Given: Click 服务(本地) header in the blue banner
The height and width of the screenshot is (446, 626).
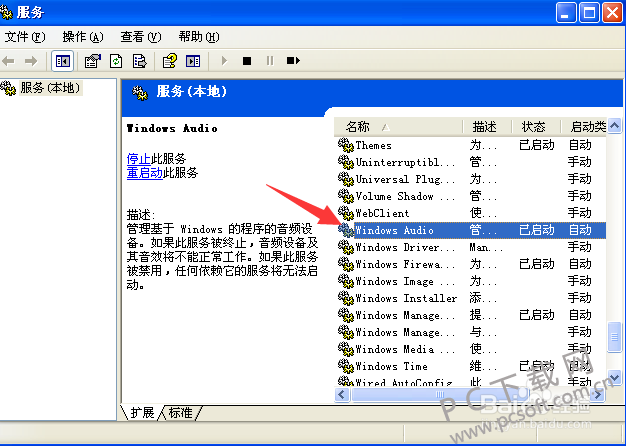Looking at the screenshot, I should pos(192,92).
